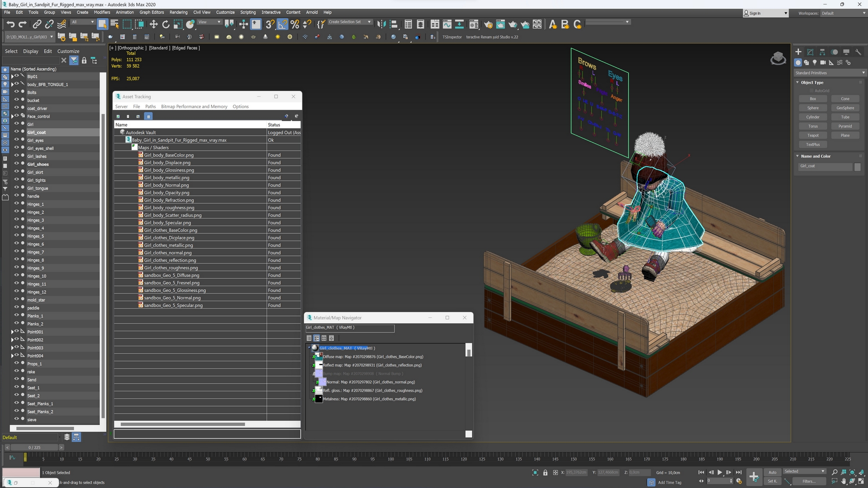The image size is (868, 488).
Task: Click the Redo arrow in main toolbar
Action: pyautogui.click(x=22, y=24)
